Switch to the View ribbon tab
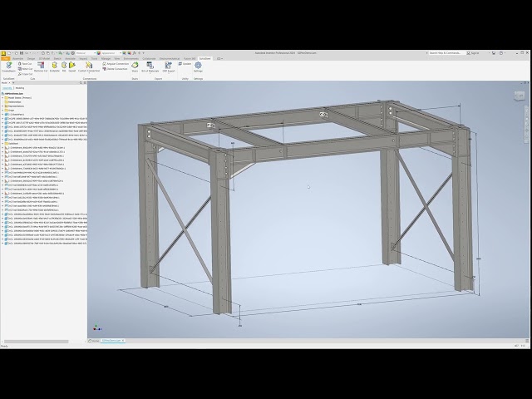This screenshot has height=399, width=532. coord(116,59)
